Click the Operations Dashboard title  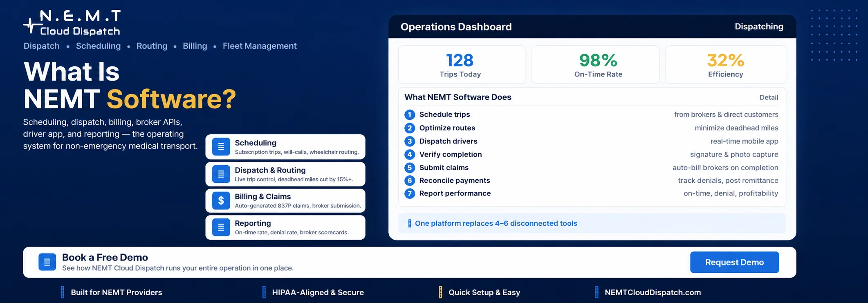coord(456,27)
